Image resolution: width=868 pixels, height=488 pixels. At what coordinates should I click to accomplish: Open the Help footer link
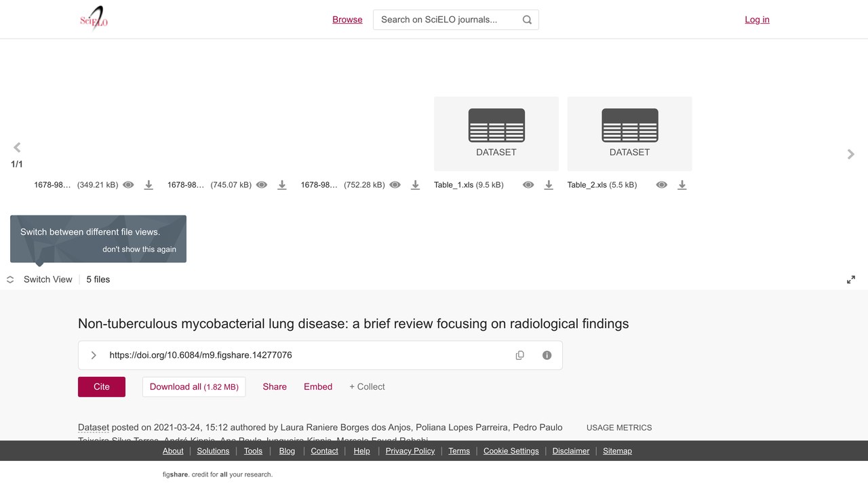pyautogui.click(x=361, y=451)
